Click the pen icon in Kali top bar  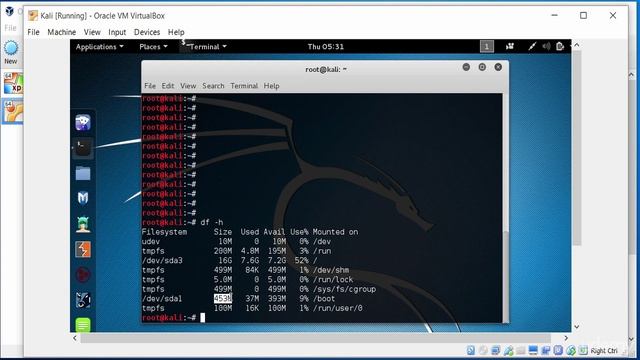point(532,47)
